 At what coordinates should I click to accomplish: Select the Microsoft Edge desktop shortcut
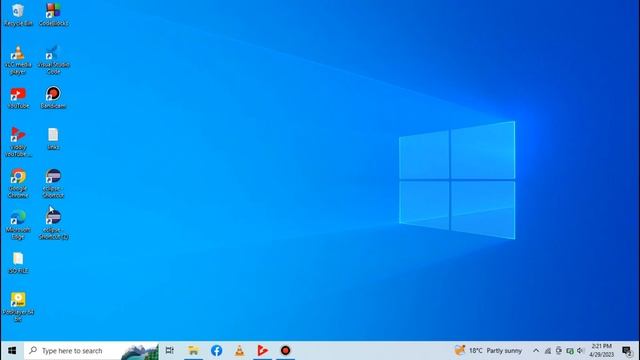click(18, 224)
